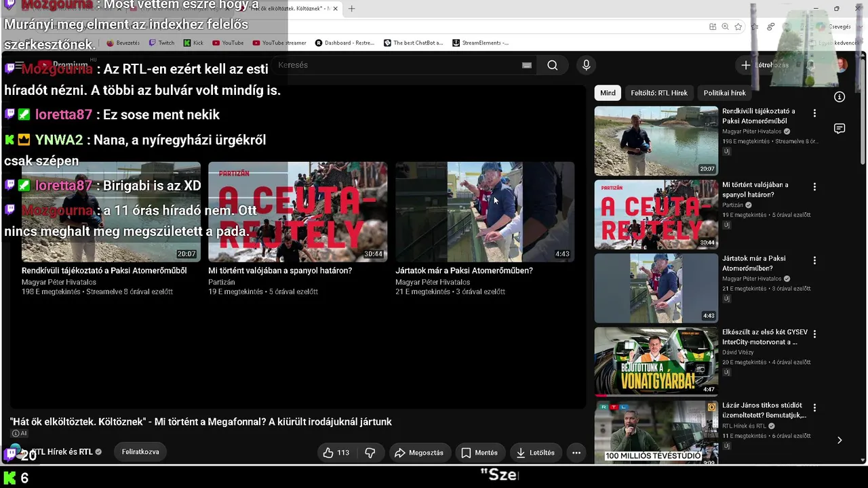Open sidebar thumbnail of Paksi Atomerőmű tájékoztató
Screen dimensions: 868x488
pyautogui.click(x=656, y=141)
